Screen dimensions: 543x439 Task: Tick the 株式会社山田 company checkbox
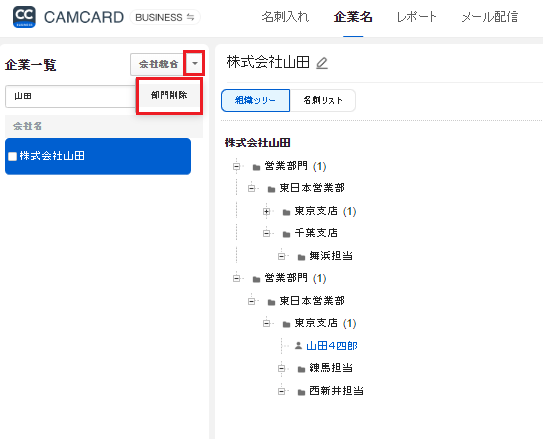tap(12, 156)
